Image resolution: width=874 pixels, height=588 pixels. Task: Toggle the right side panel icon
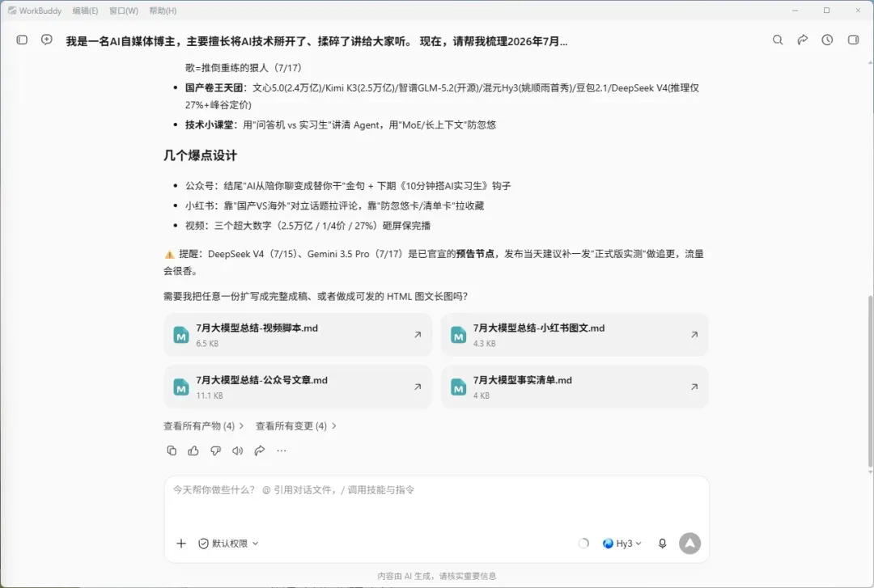(853, 40)
